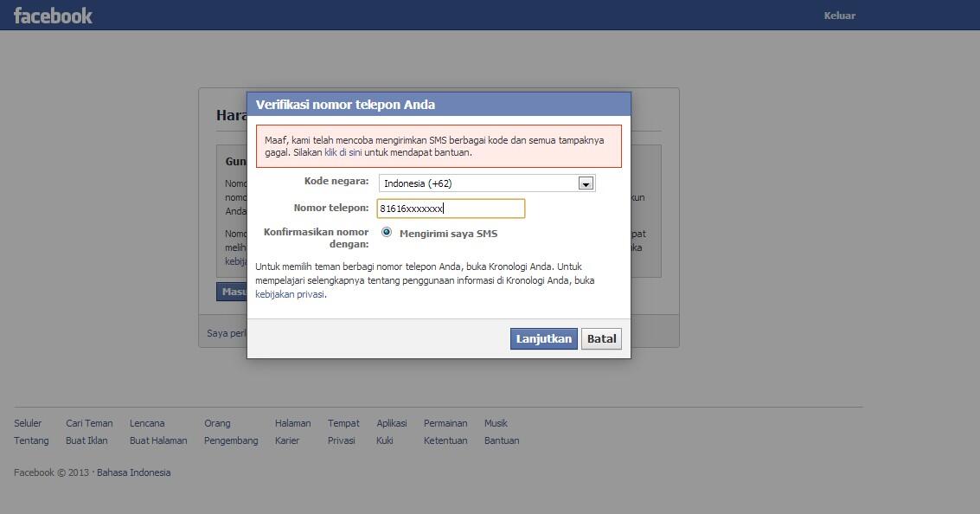Click the dropdown arrow beside Indonesia (+62)
The height and width of the screenshot is (514, 980).
(x=586, y=183)
